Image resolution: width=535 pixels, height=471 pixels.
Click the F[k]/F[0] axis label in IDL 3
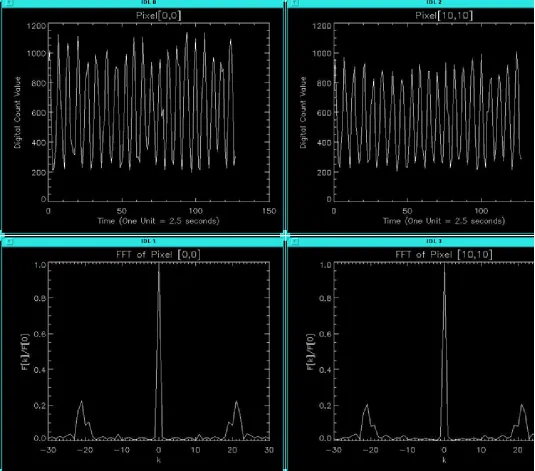(311, 352)
